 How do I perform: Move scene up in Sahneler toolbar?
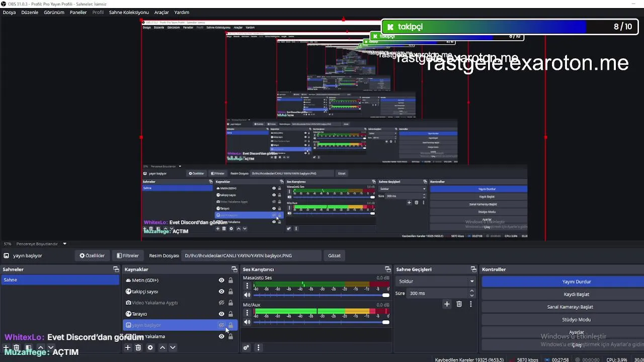[x=41, y=347]
